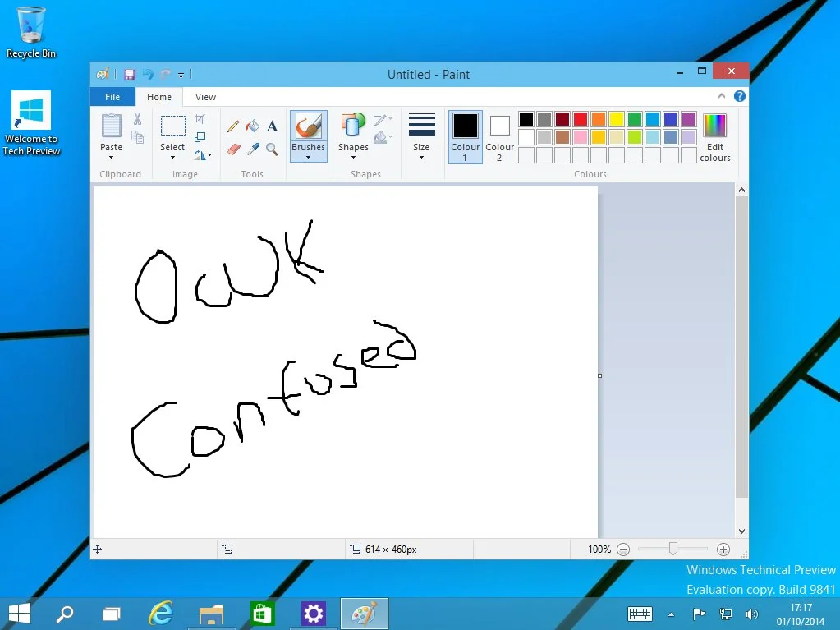This screenshot has width=840, height=630.
Task: Click the Redo arrow in quick access toolbar
Action: 166,75
